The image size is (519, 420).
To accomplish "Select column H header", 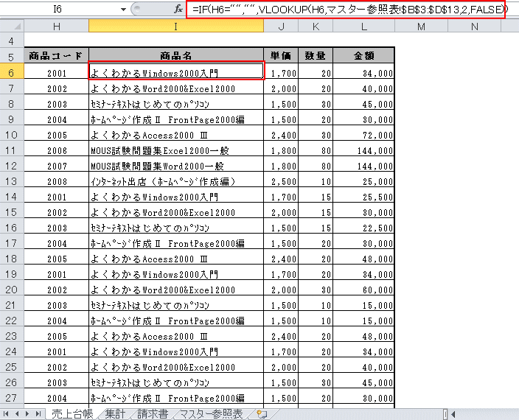I will pyautogui.click(x=57, y=27).
